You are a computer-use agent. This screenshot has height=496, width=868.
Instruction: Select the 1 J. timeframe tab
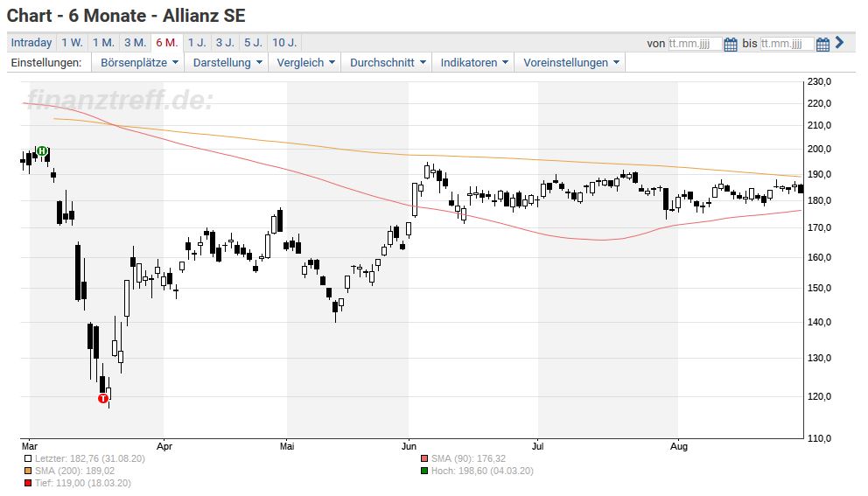tap(197, 43)
